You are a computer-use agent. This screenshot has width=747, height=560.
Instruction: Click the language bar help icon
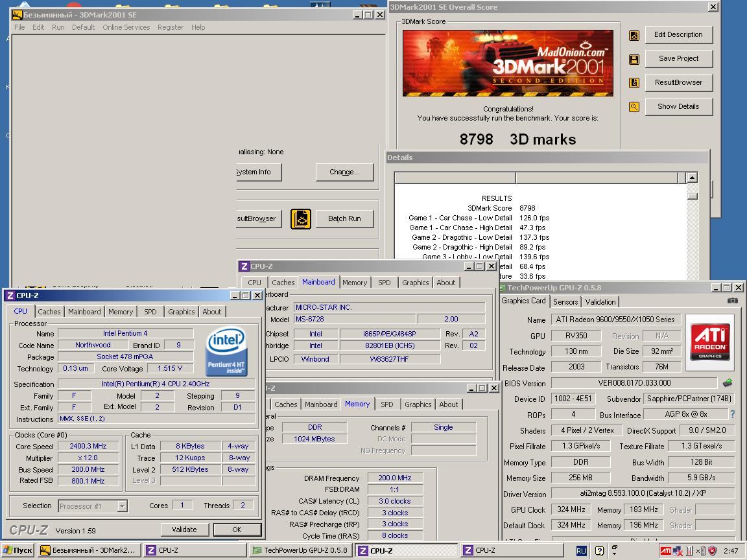pyautogui.click(x=600, y=551)
